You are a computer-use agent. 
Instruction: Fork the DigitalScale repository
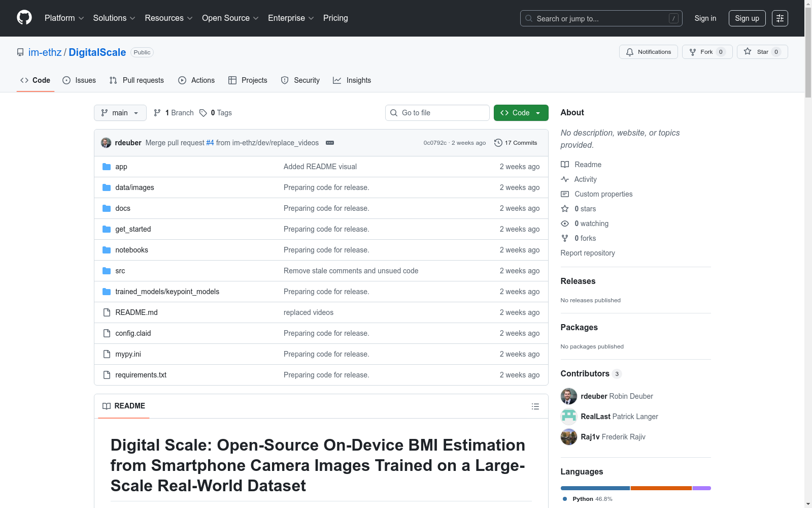[707, 52]
